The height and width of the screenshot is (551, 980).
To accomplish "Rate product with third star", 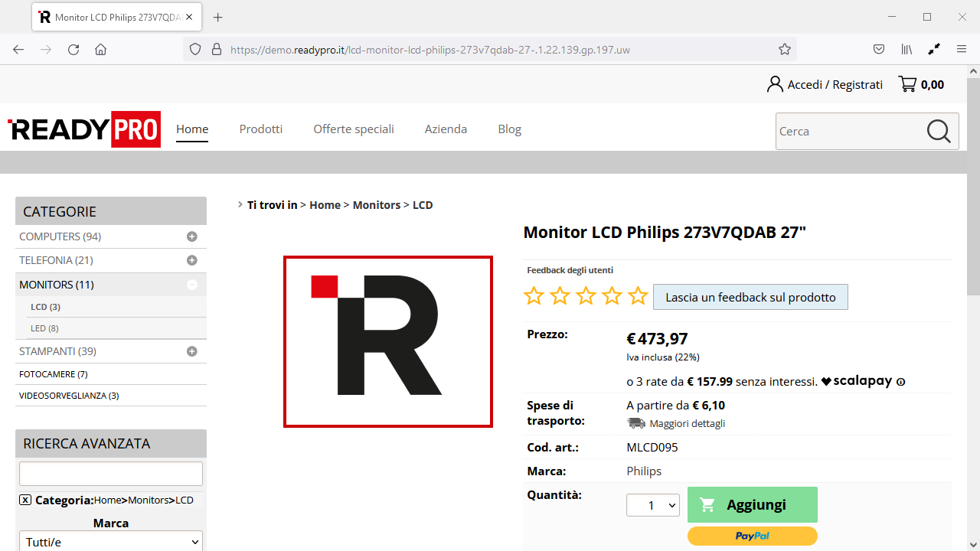I will (586, 296).
